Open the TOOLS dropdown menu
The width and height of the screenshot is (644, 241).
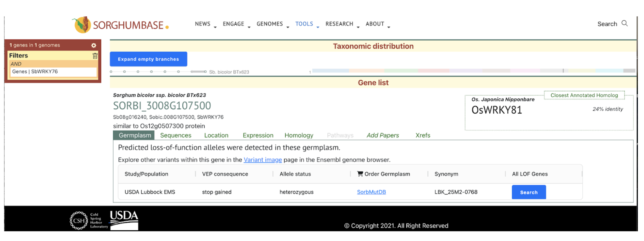307,24
